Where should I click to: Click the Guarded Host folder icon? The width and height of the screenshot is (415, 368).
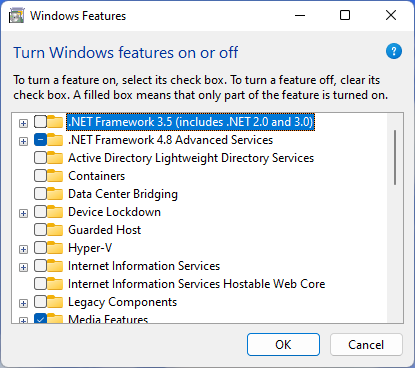coord(55,230)
